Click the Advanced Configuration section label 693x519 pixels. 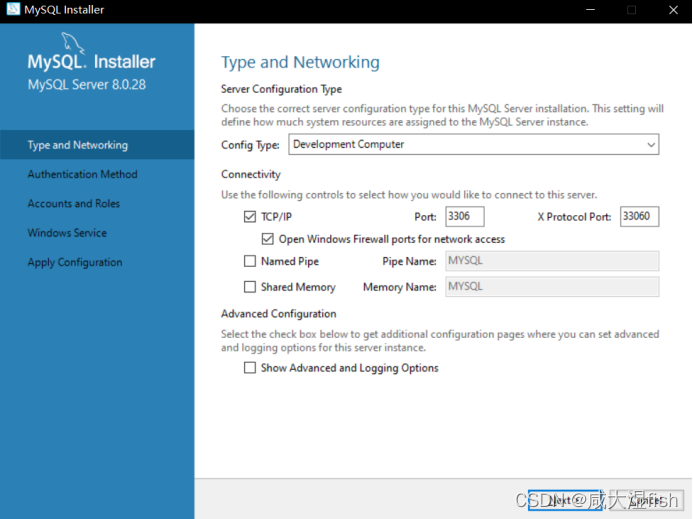278,314
